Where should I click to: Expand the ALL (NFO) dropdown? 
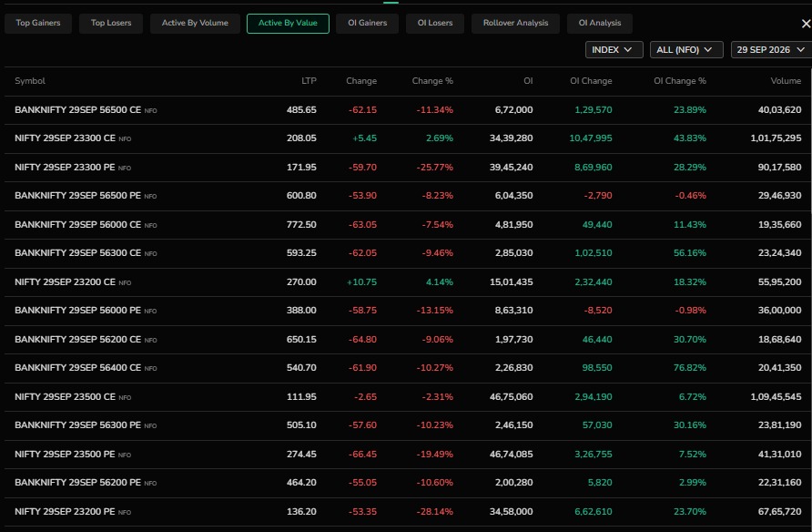pyautogui.click(x=686, y=50)
